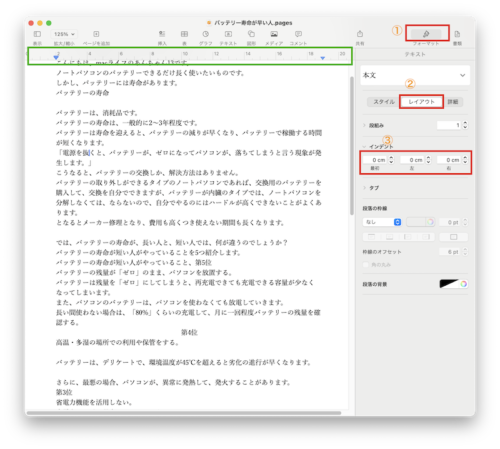Open the 本文 paragraph style dropdown

(x=415, y=75)
